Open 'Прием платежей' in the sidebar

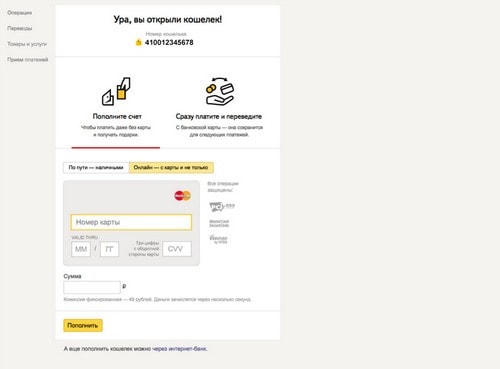(x=28, y=60)
